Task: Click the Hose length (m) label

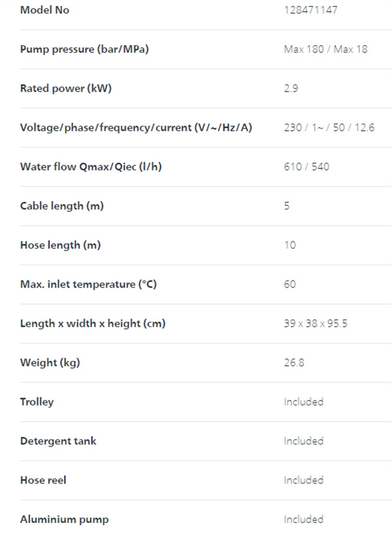Action: point(60,245)
